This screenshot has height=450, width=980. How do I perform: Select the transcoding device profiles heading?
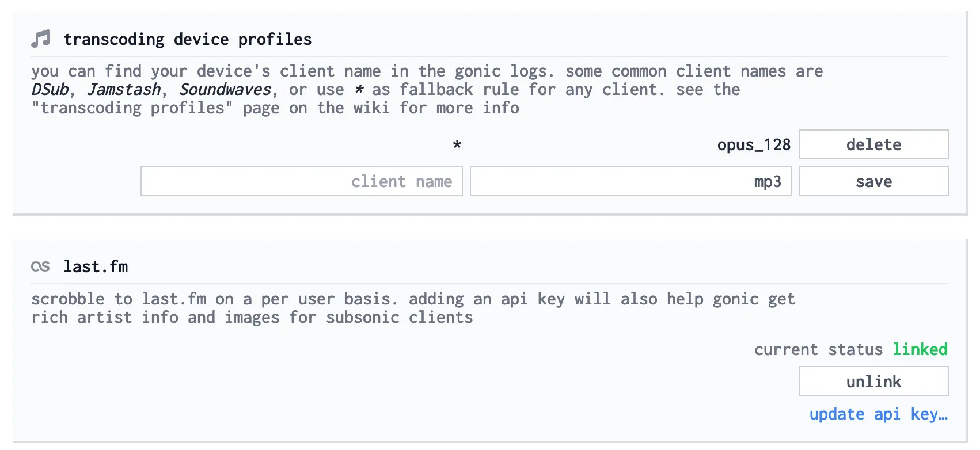coord(188,39)
